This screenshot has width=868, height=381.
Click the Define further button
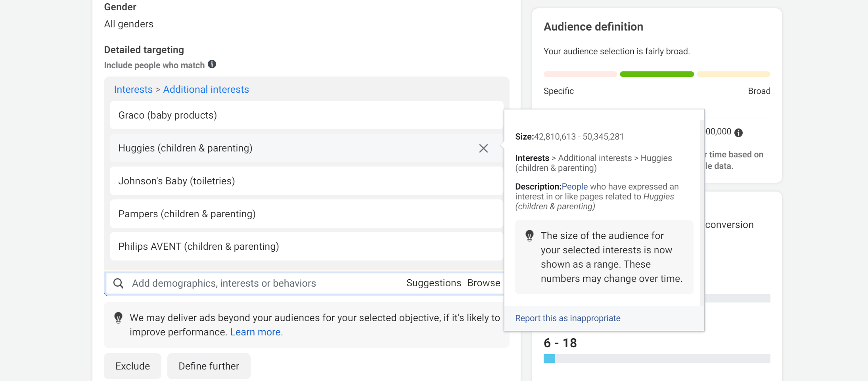[209, 366]
